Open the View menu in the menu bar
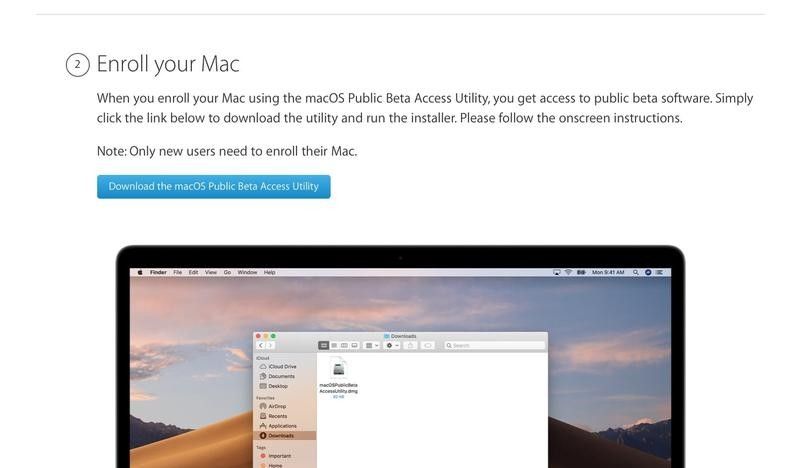Viewport: 800px width, 468px height. (211, 273)
